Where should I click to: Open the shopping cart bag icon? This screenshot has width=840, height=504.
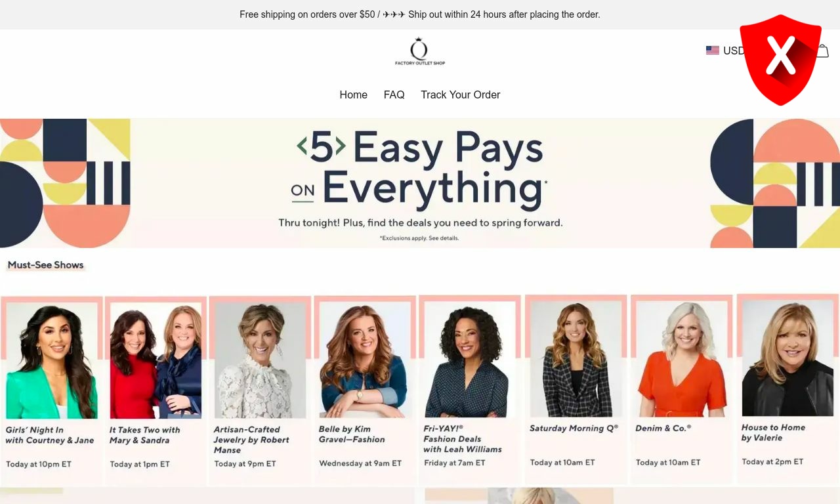pos(822,51)
